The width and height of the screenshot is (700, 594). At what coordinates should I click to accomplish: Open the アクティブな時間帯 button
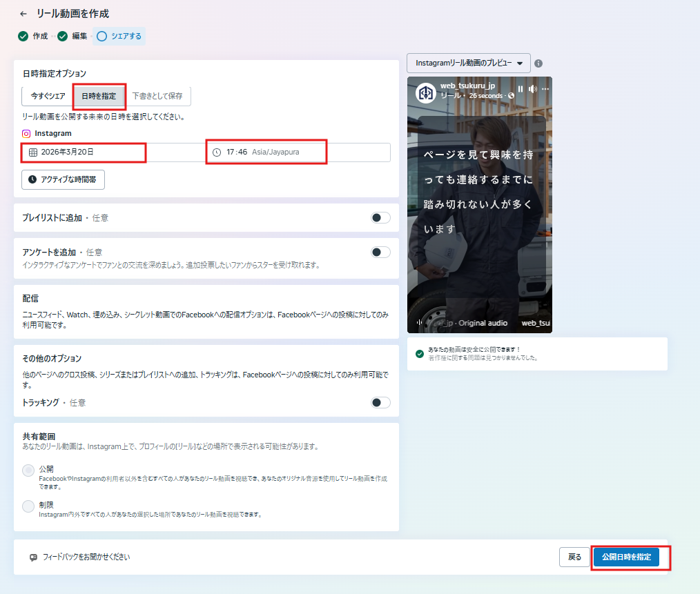tap(63, 179)
